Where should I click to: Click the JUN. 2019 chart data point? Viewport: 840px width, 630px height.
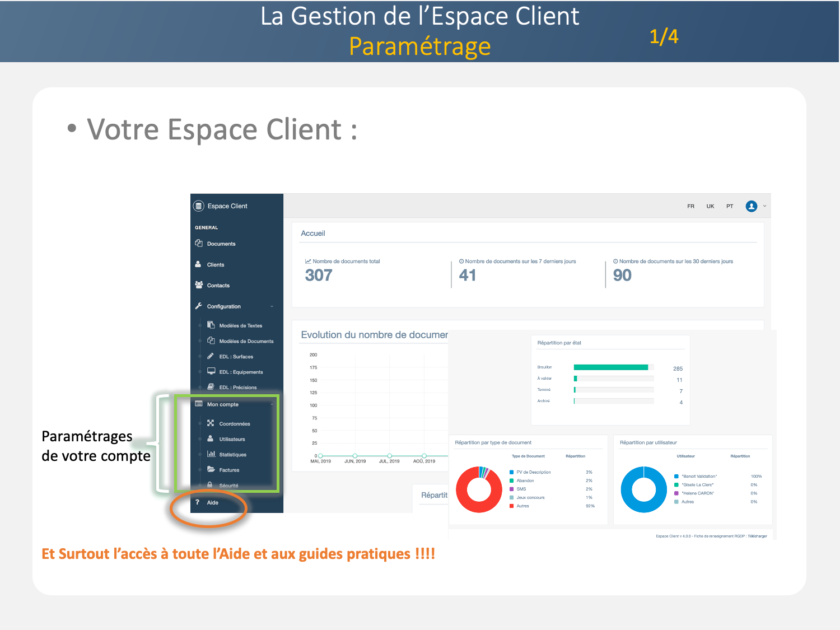[x=355, y=456]
